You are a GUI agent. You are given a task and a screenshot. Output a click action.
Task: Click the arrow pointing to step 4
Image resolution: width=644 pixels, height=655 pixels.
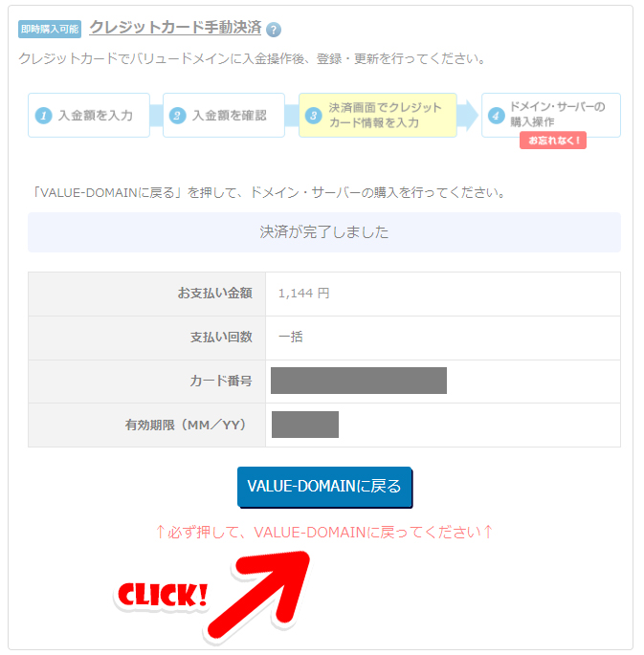coord(468,116)
